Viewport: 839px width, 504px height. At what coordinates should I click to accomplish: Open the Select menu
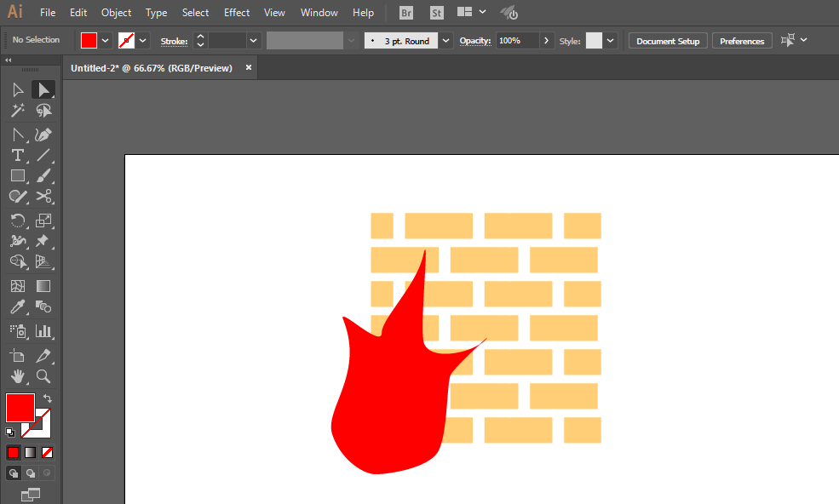[x=195, y=13]
